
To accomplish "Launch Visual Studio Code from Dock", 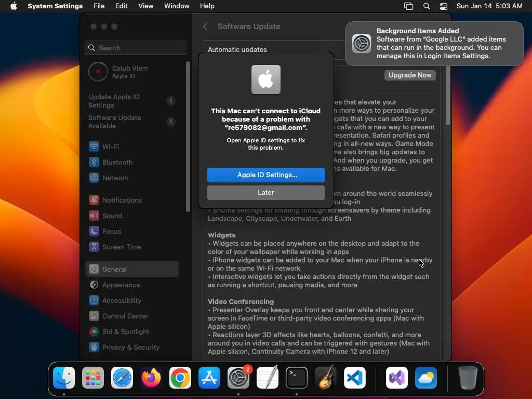I will pos(355,378).
